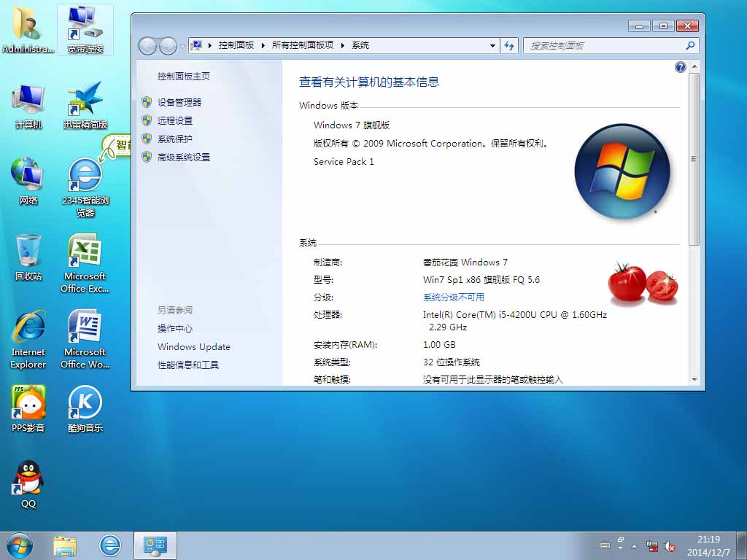Screen dimensions: 747x560
Task: Click the search magnifier icon
Action: pos(690,46)
